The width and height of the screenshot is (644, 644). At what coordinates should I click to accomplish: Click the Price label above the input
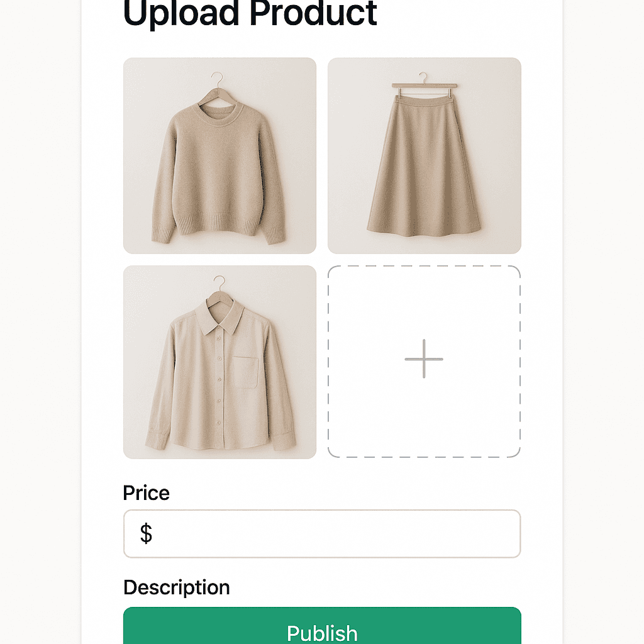(x=146, y=493)
